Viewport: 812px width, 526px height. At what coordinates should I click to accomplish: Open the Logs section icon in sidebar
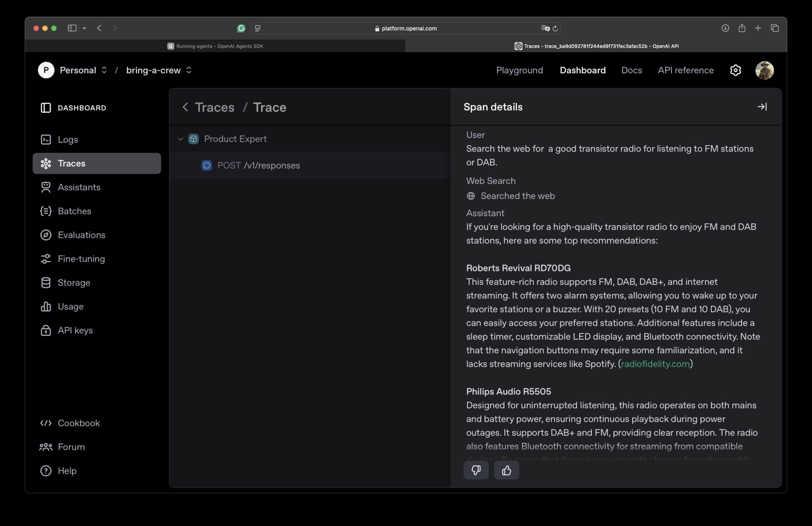46,139
